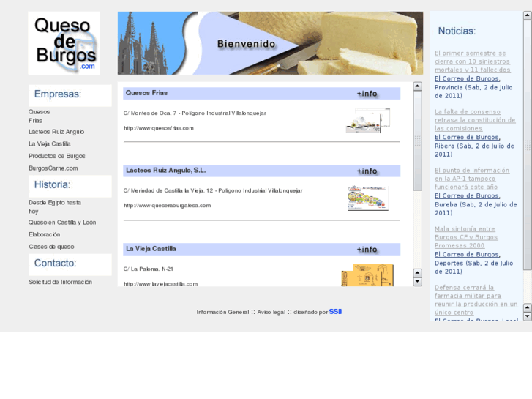Open news 'La falta de consenso'

click(x=475, y=120)
